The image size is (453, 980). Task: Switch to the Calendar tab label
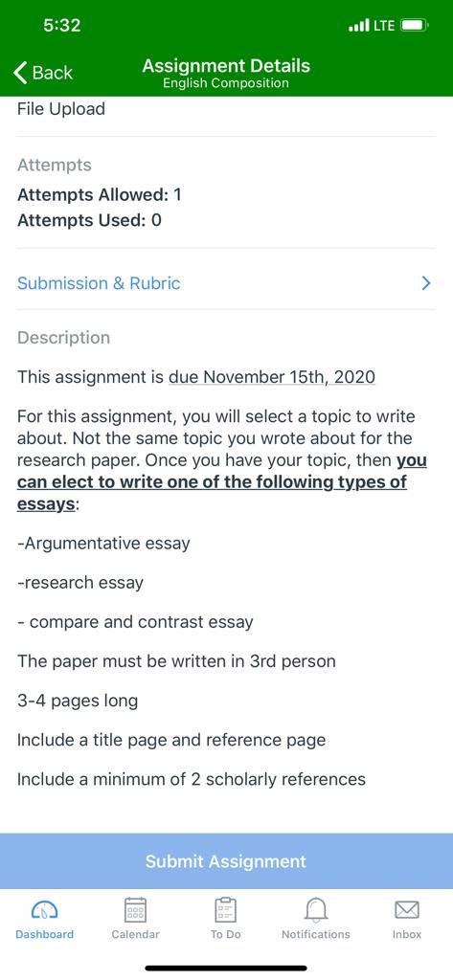tap(135, 934)
